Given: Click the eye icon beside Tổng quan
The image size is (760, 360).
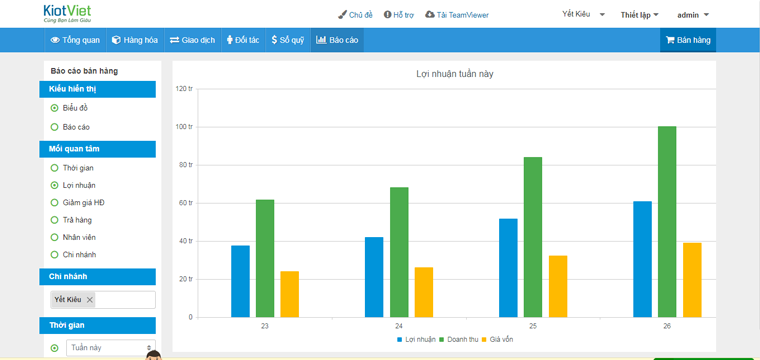Looking at the screenshot, I should (x=55, y=40).
